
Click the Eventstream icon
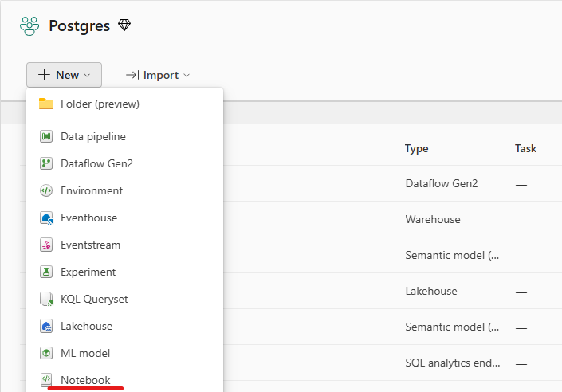coord(46,245)
